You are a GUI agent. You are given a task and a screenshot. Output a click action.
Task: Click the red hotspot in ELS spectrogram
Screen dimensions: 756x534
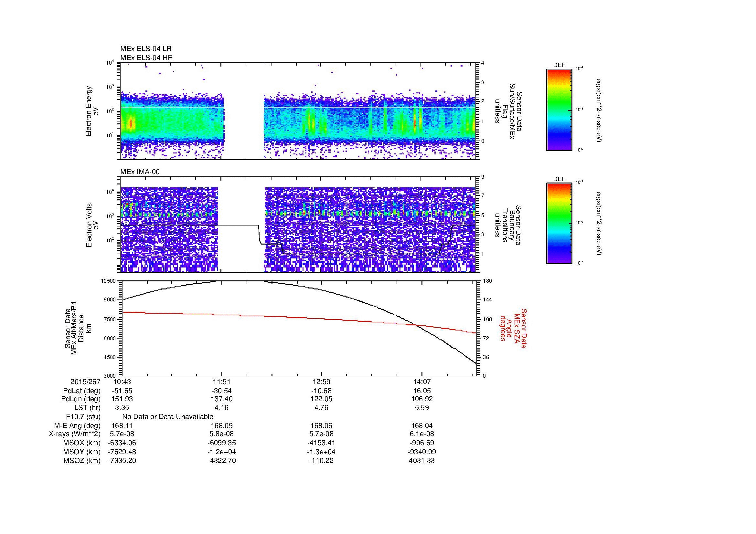[131, 124]
